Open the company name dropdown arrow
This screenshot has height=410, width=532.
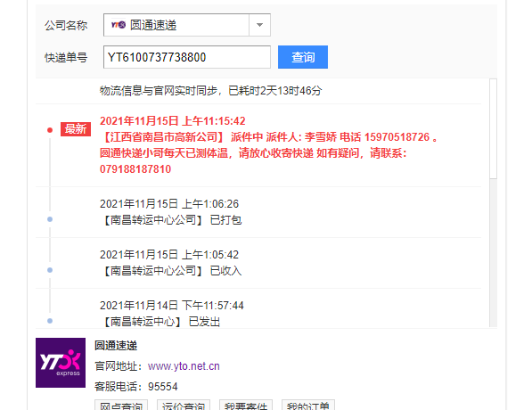click(x=259, y=25)
